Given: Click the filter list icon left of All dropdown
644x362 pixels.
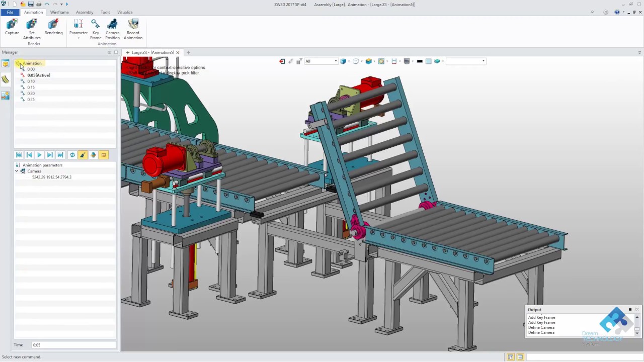Looking at the screenshot, I should pyautogui.click(x=299, y=61).
